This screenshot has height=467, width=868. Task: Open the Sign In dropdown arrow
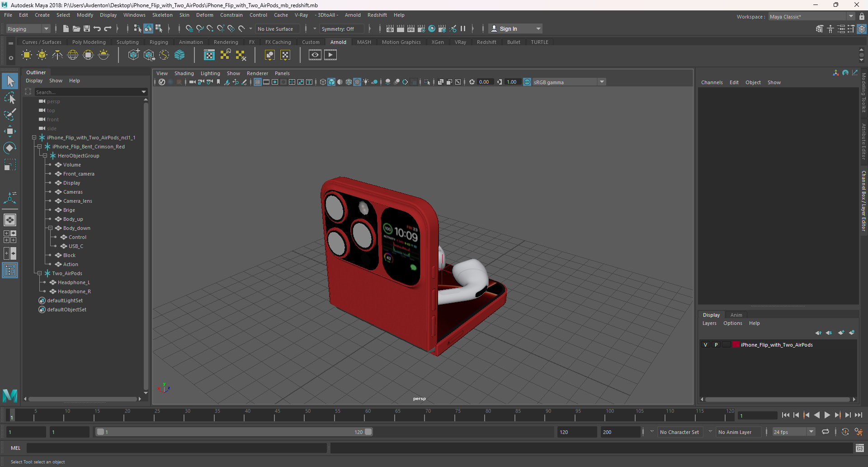click(538, 29)
